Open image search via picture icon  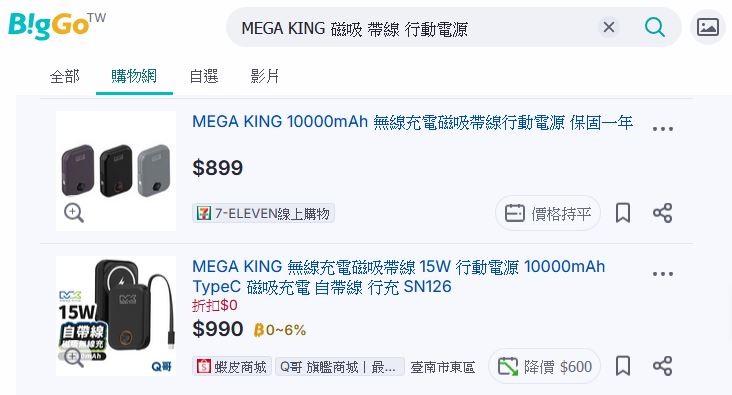(x=708, y=27)
